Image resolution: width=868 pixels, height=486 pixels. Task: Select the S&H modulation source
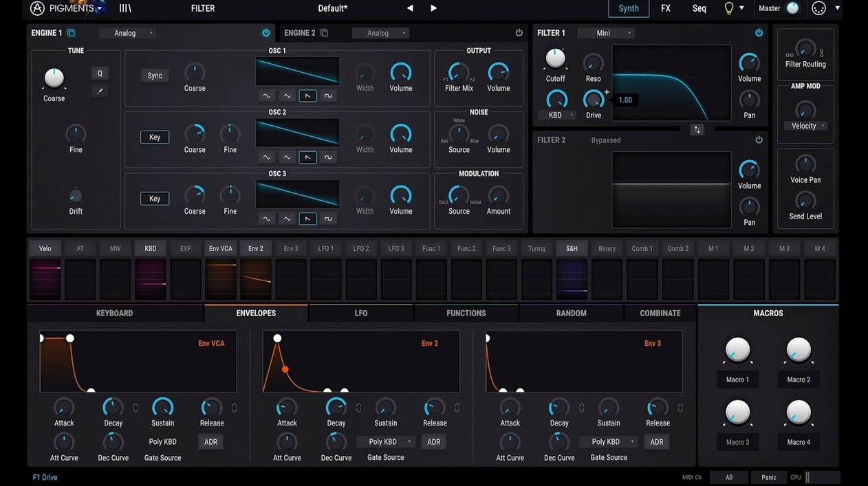[572, 249]
